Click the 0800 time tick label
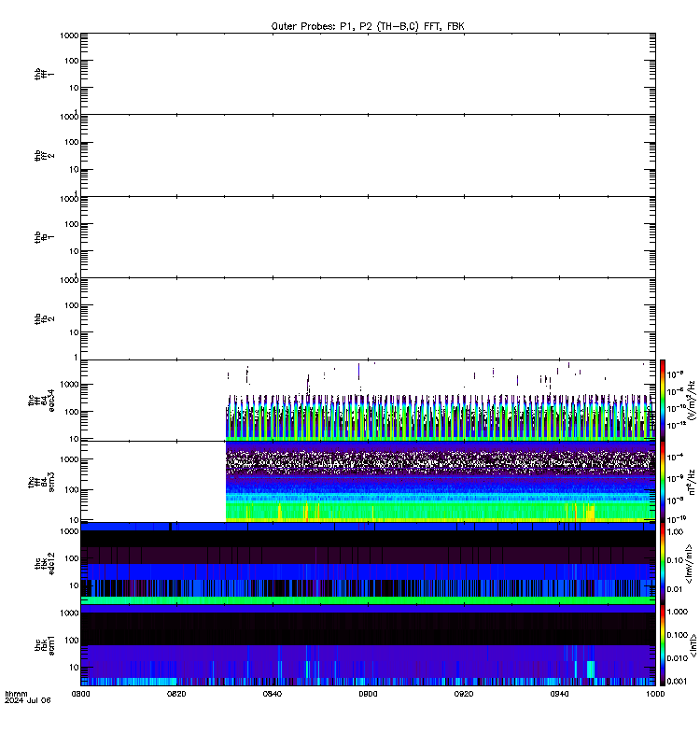700x747 pixels. pyautogui.click(x=80, y=694)
